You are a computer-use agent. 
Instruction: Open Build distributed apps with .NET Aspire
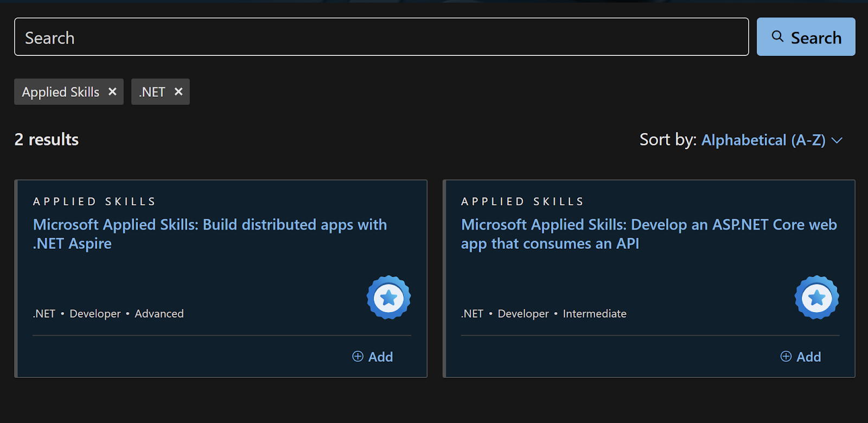point(210,234)
